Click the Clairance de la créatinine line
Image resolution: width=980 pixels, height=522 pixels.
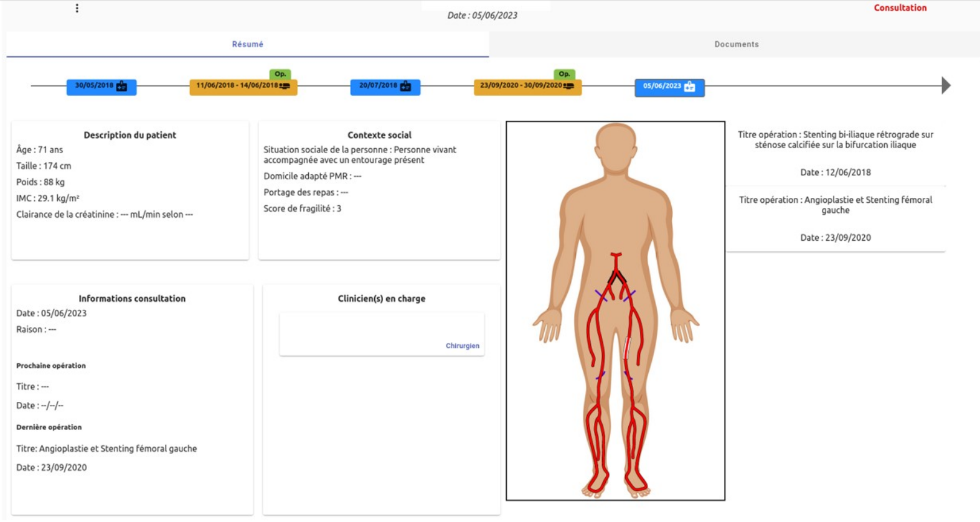tap(105, 215)
